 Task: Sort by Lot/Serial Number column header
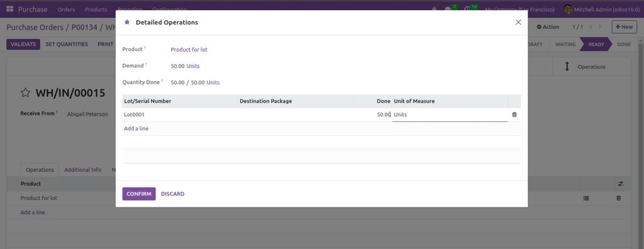pos(148,101)
